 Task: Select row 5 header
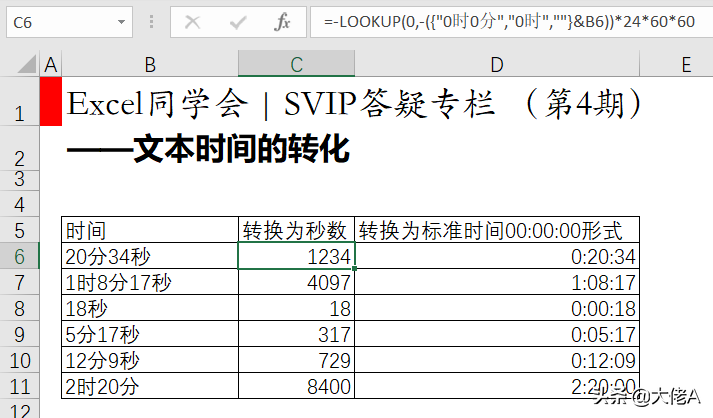pos(20,230)
